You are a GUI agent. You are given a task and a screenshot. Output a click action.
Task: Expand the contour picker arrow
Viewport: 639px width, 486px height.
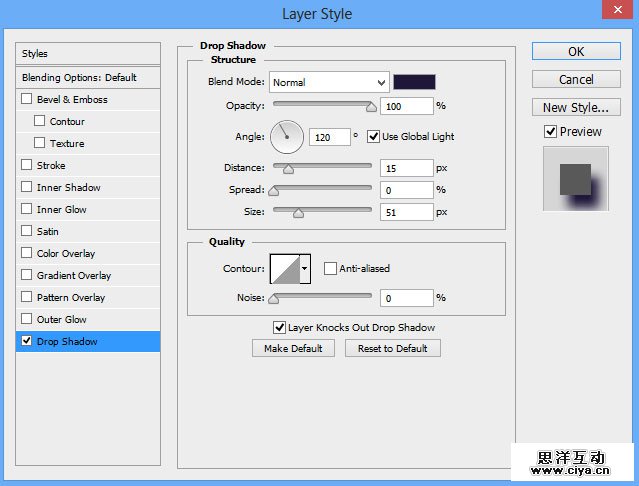[304, 268]
